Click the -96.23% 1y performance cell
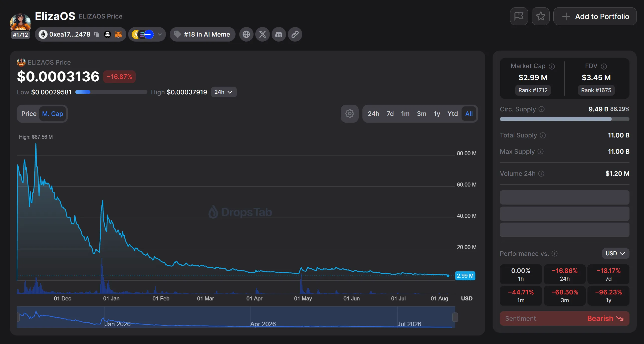Viewport: 644px width, 344px height. point(608,296)
